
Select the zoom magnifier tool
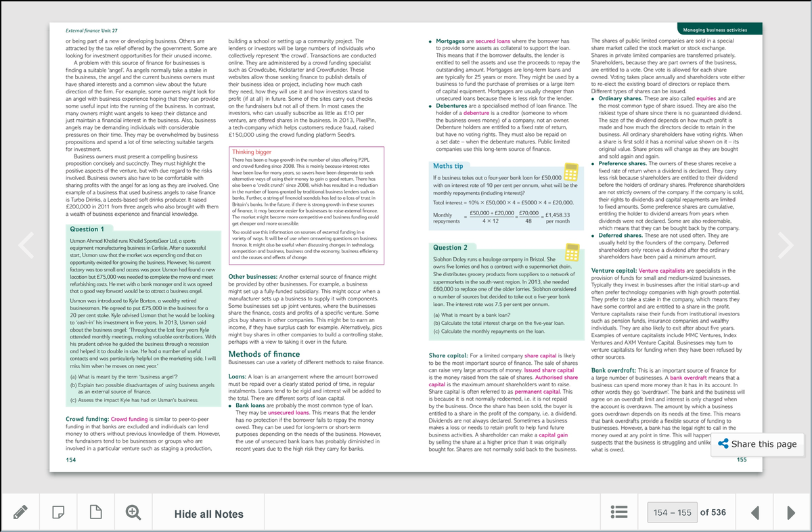point(133,512)
